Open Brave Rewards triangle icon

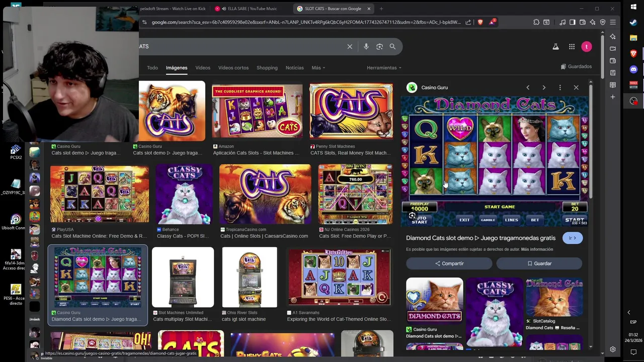(493, 22)
